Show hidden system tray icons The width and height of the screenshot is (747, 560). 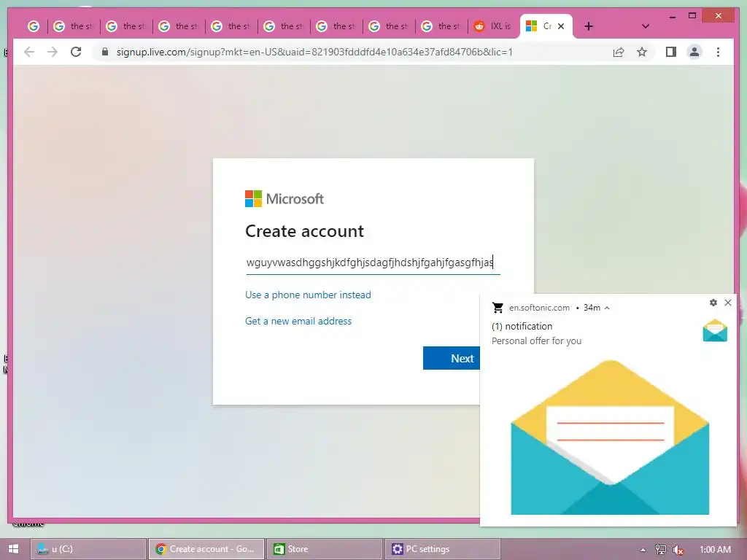coord(643,550)
